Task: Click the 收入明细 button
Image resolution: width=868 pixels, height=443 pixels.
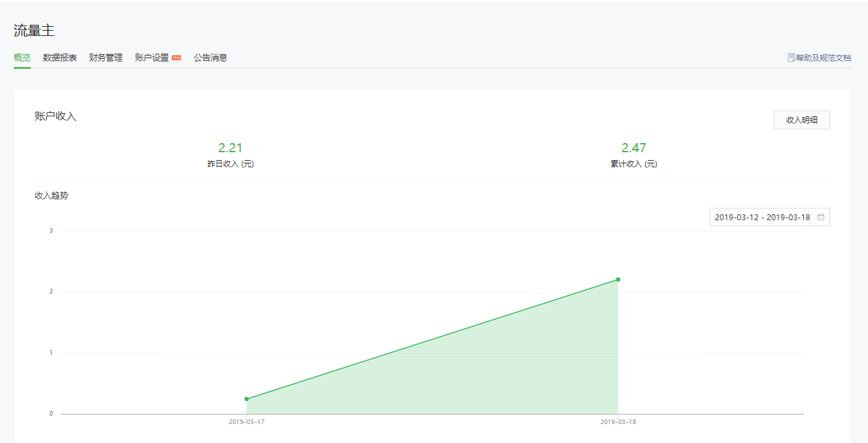Action: [802, 120]
